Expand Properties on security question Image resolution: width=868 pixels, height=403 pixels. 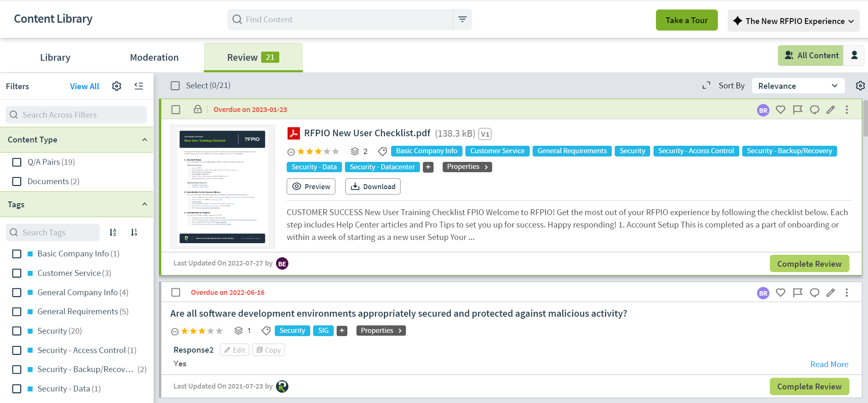pyautogui.click(x=381, y=331)
